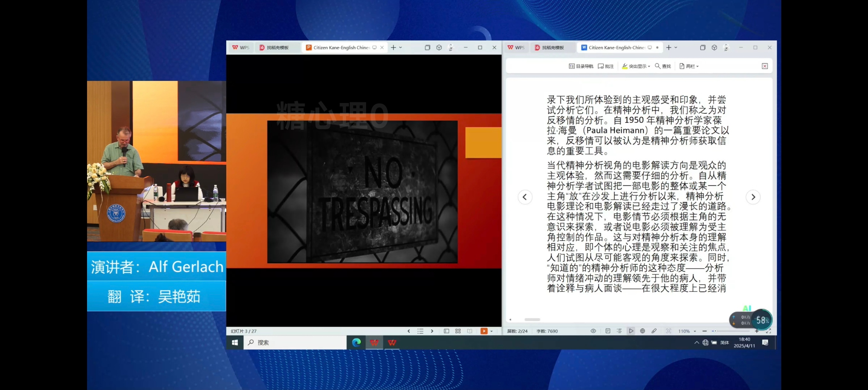Add new tab in presentation window
The image size is (868, 390).
coord(393,47)
